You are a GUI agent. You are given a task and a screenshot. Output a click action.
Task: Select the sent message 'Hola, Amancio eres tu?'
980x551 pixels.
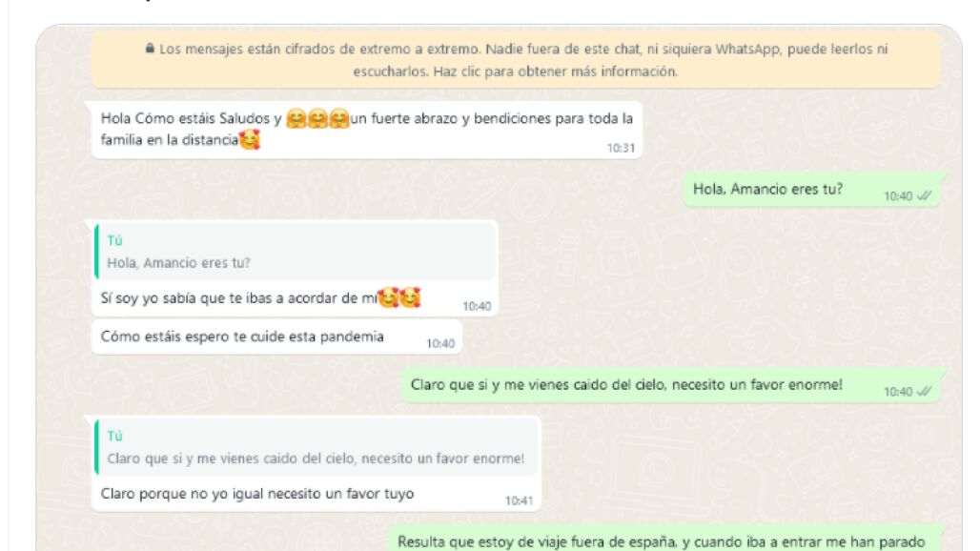point(811,190)
